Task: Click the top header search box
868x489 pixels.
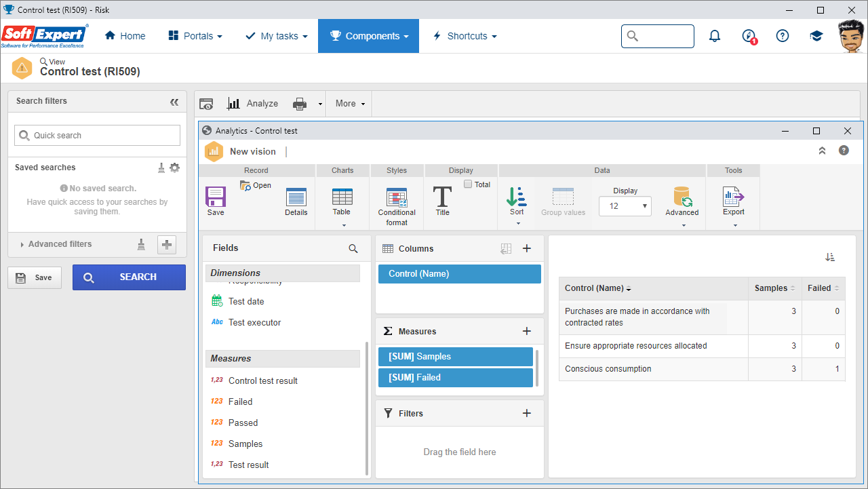Action: (658, 36)
